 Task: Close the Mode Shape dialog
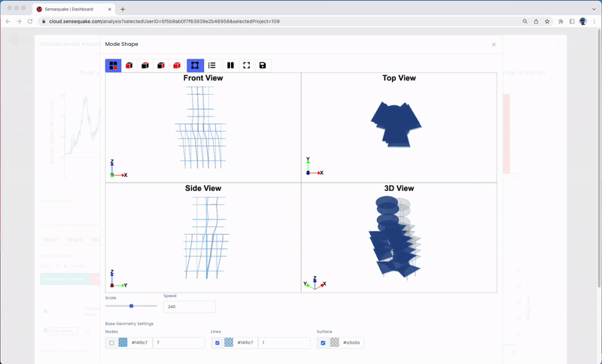click(494, 44)
